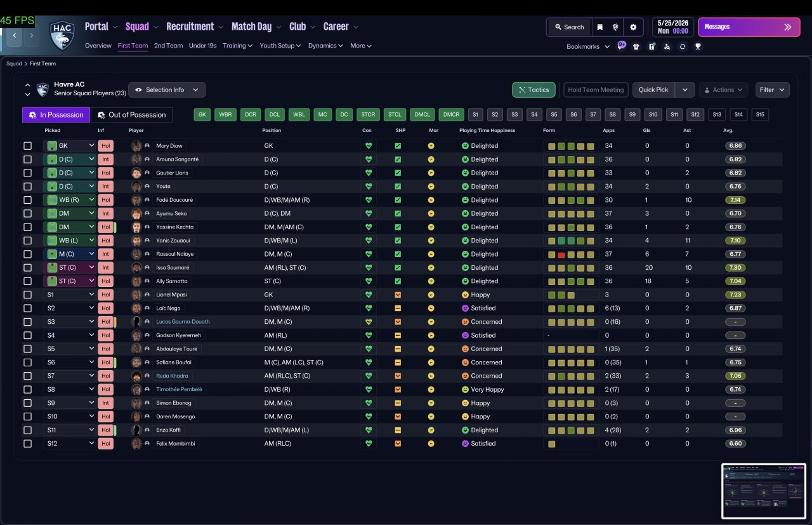Open the Actions dropdown
Image resolution: width=812 pixels, height=525 pixels.
[723, 90]
